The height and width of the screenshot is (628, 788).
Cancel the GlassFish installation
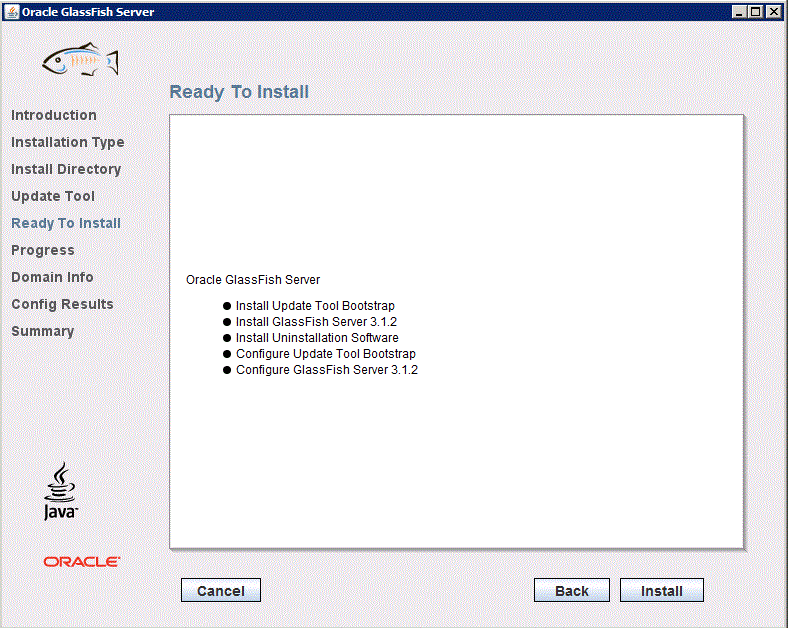[221, 590]
